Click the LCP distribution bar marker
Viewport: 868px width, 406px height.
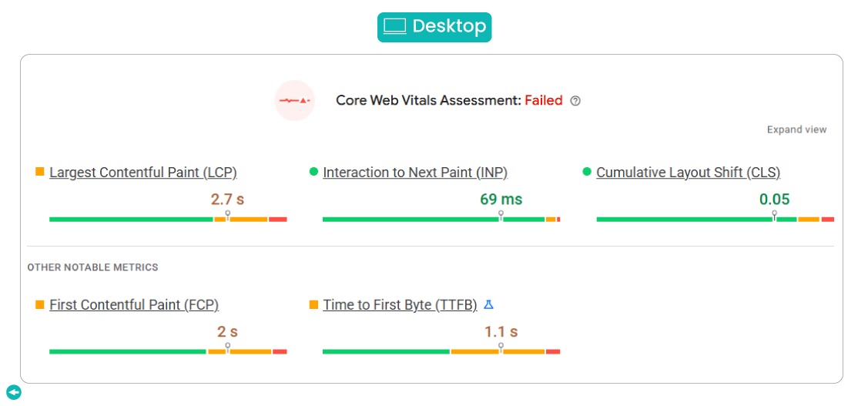[228, 215]
